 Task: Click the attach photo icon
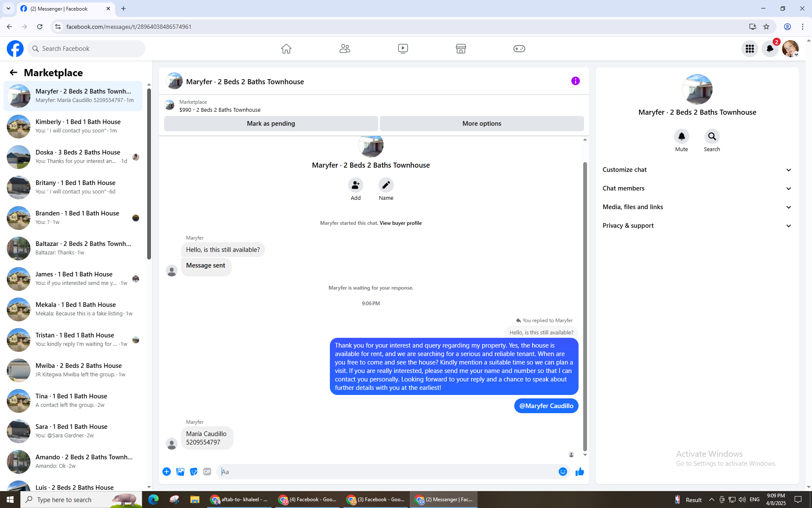[180, 472]
